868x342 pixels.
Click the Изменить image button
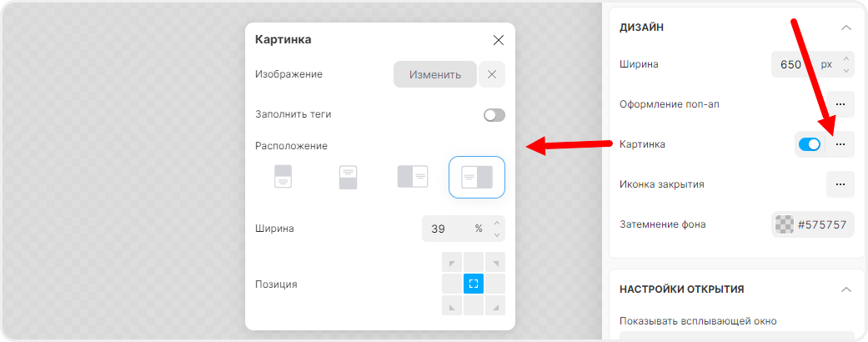tap(435, 75)
